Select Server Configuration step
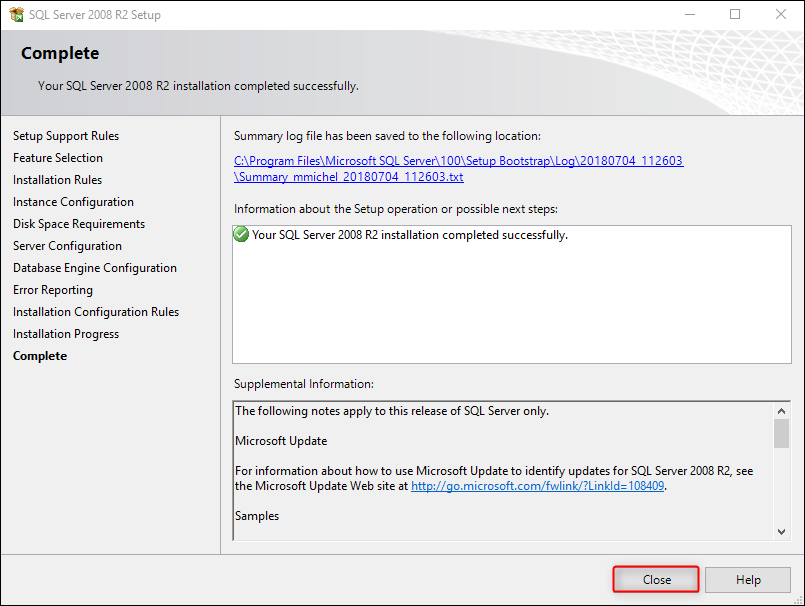The height and width of the screenshot is (606, 805). [x=67, y=246]
